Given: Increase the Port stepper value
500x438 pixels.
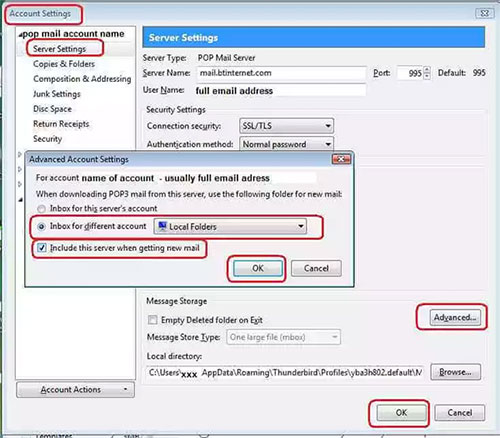Looking at the screenshot, I should [427, 70].
